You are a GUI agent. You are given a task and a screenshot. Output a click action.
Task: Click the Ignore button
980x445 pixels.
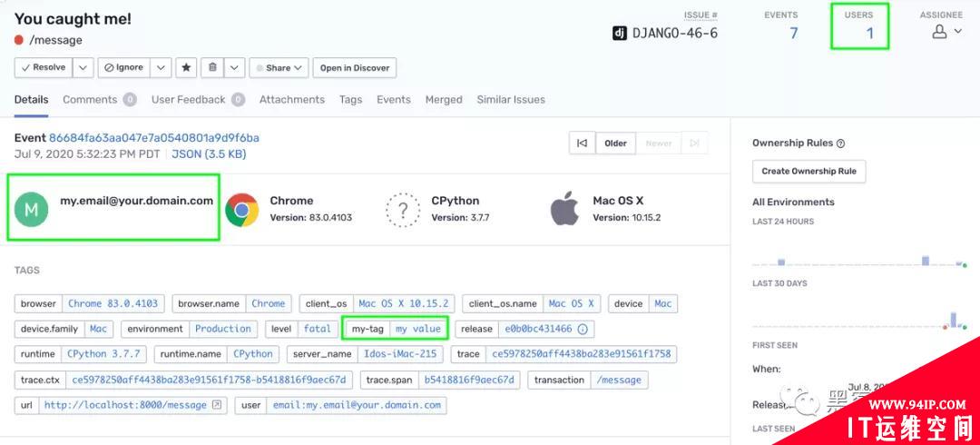[123, 67]
